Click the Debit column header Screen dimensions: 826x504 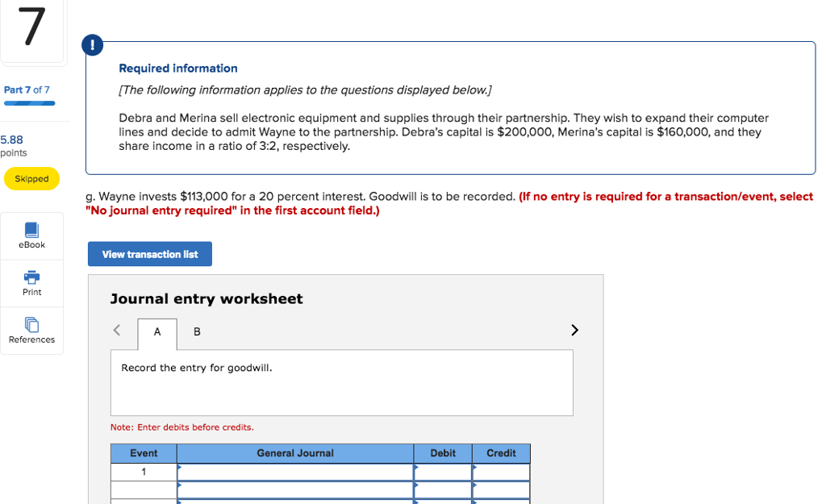click(443, 453)
